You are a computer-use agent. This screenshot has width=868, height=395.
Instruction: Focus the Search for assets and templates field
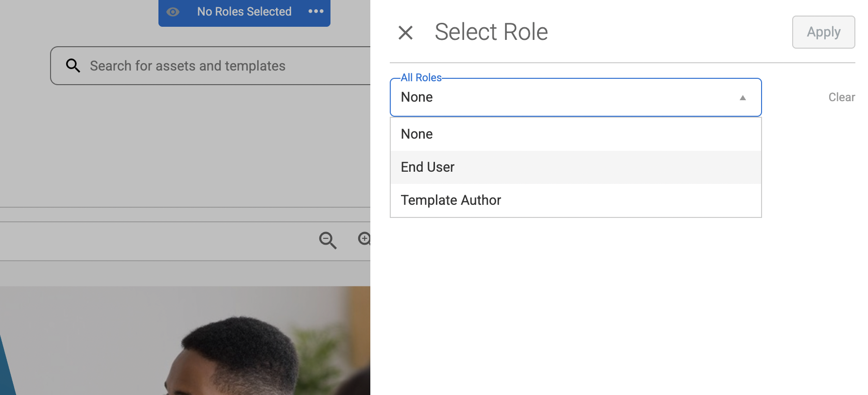[219, 66]
